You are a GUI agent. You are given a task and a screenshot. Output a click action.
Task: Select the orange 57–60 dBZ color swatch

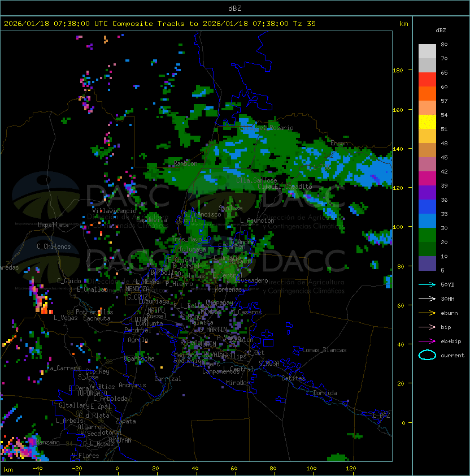click(427, 93)
